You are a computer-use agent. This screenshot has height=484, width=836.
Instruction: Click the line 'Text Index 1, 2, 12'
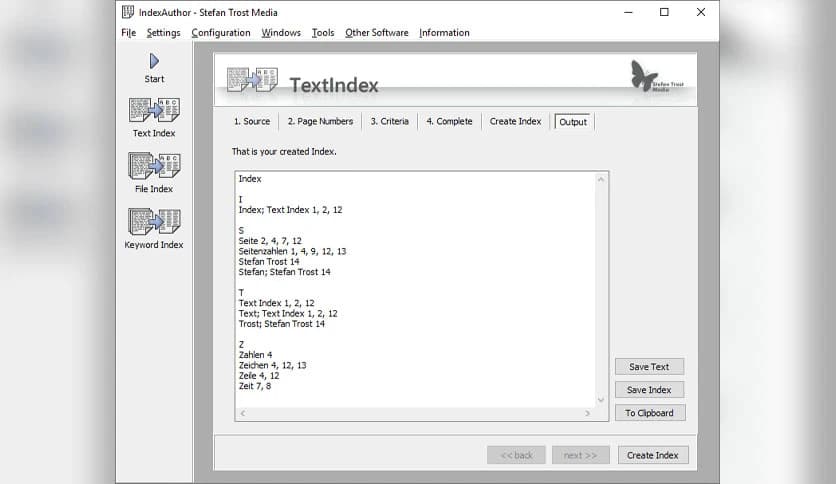click(x=276, y=303)
